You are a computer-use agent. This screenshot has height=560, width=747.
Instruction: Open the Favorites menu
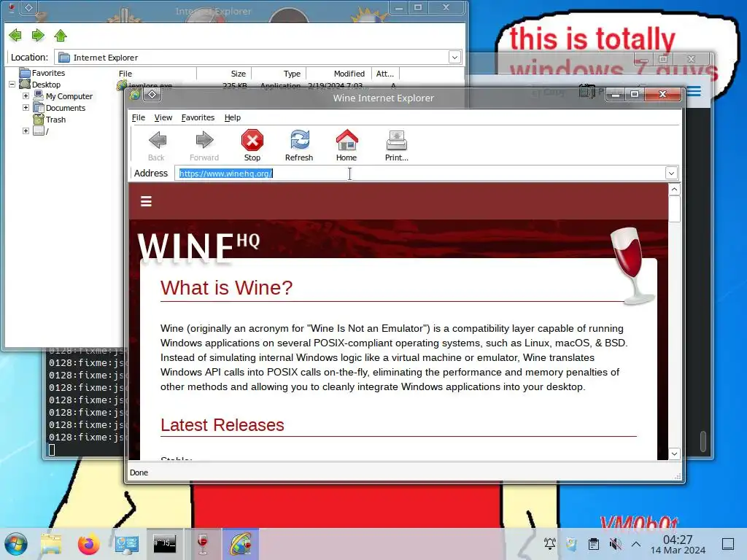coord(198,117)
